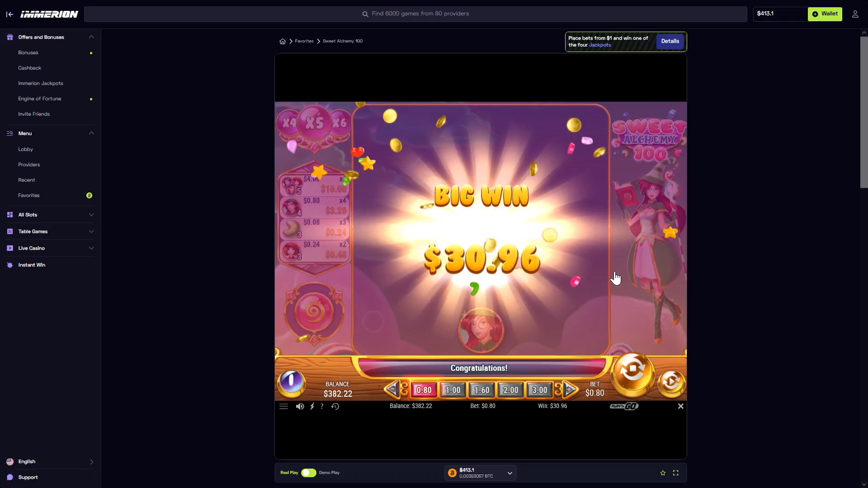The width and height of the screenshot is (868, 488).
Task: Click the home icon in breadcrumbs
Action: pyautogui.click(x=283, y=41)
